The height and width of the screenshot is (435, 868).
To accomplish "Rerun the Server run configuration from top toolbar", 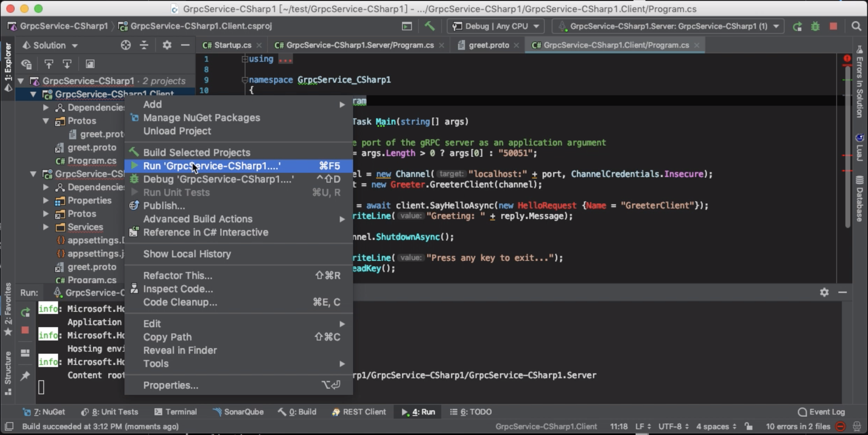I will (x=797, y=27).
